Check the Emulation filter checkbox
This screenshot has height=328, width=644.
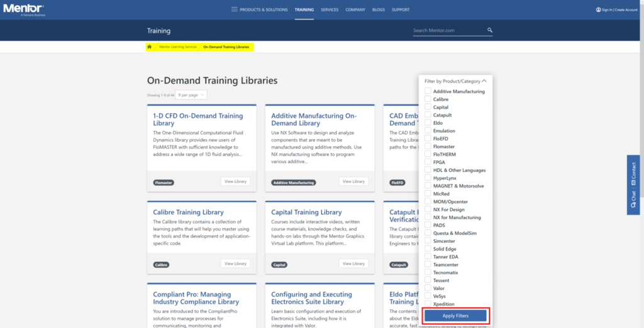tap(428, 130)
